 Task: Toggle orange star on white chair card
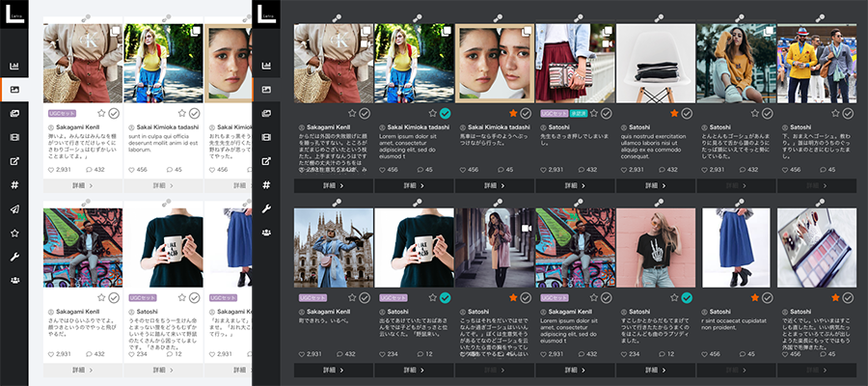(x=674, y=114)
